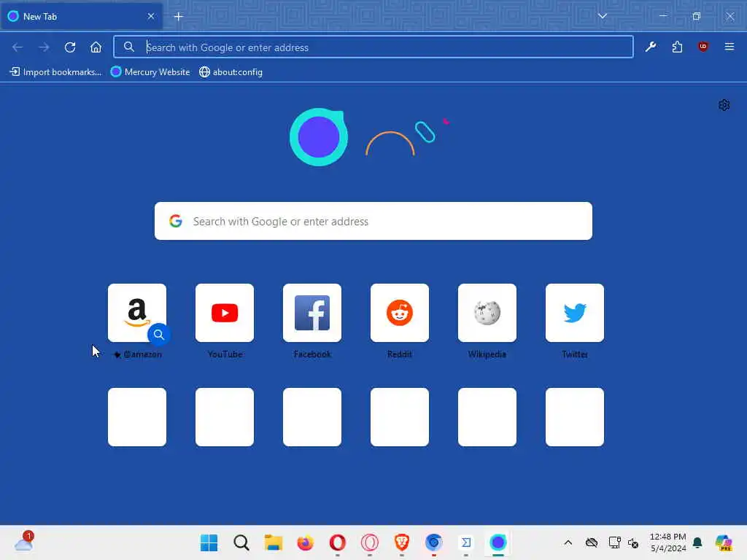The width and height of the screenshot is (747, 560).
Task: Open the home page
Action: click(x=96, y=47)
